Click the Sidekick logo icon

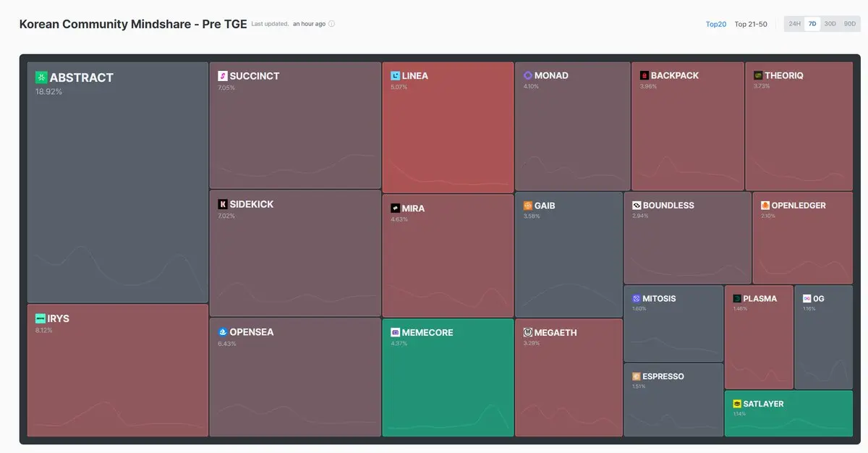[223, 205]
